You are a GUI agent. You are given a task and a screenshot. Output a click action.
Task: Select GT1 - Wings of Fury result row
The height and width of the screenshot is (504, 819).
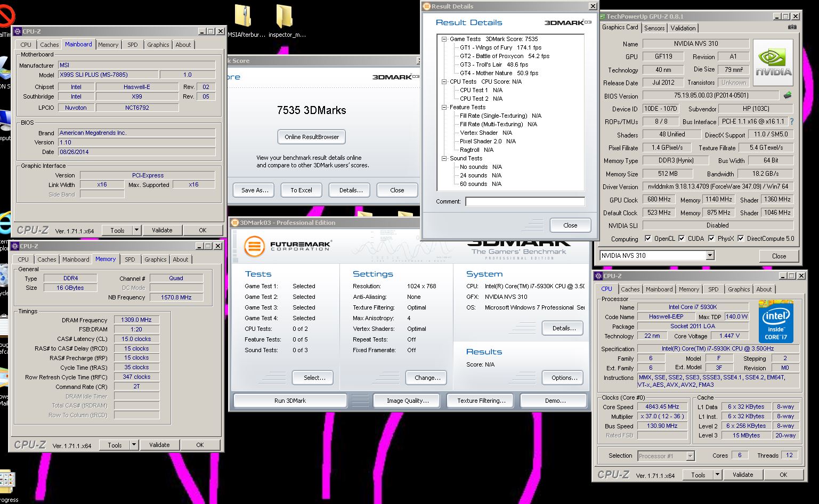[500, 47]
